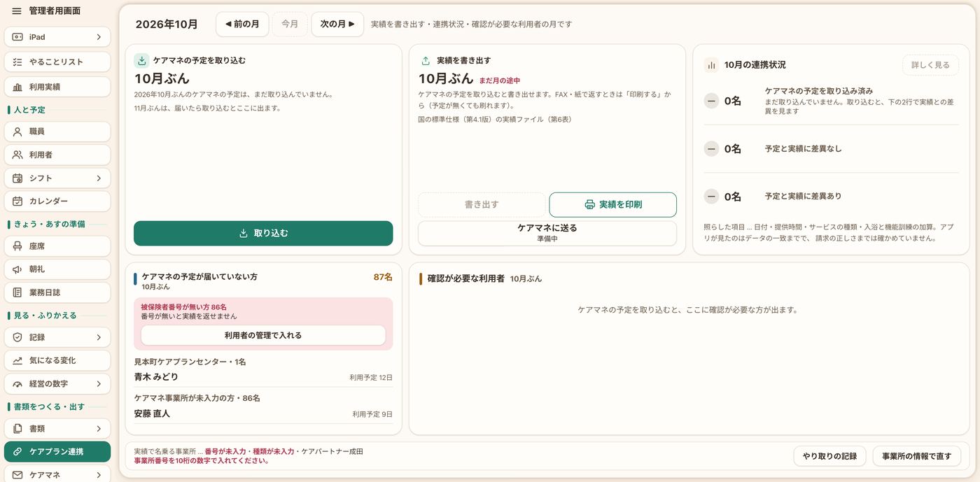Expand the 記録 submenu chevron
This screenshot has height=482, width=980.
click(99, 337)
